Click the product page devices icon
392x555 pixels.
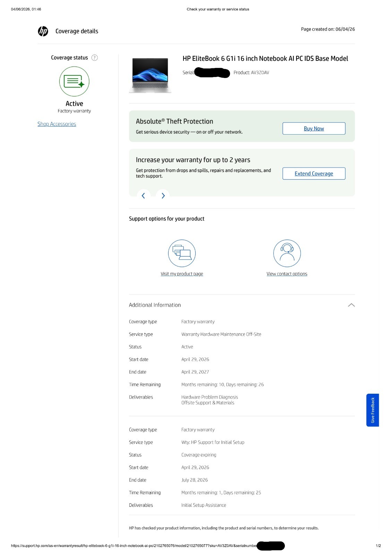pyautogui.click(x=182, y=253)
